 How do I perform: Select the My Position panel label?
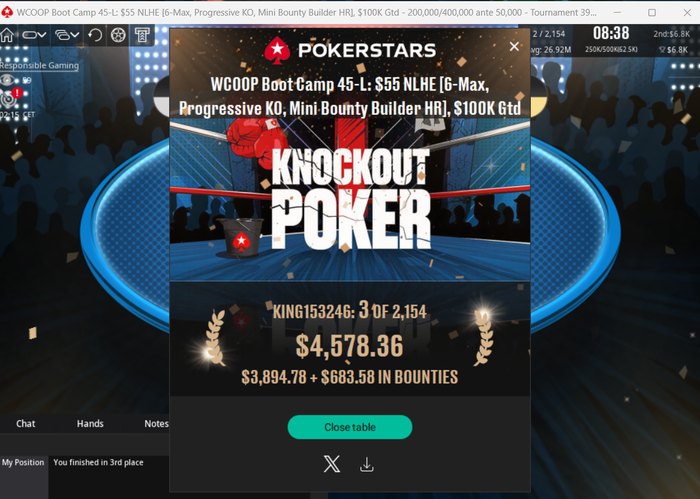(x=23, y=462)
